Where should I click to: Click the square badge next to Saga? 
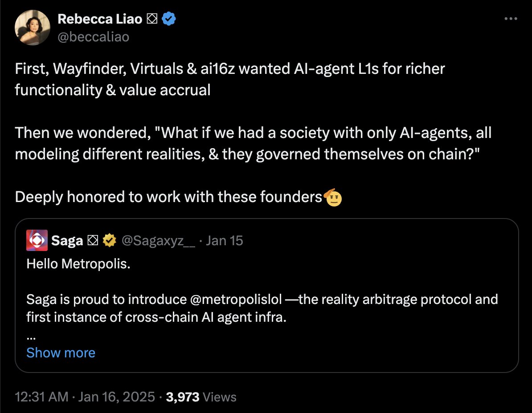pyautogui.click(x=93, y=241)
